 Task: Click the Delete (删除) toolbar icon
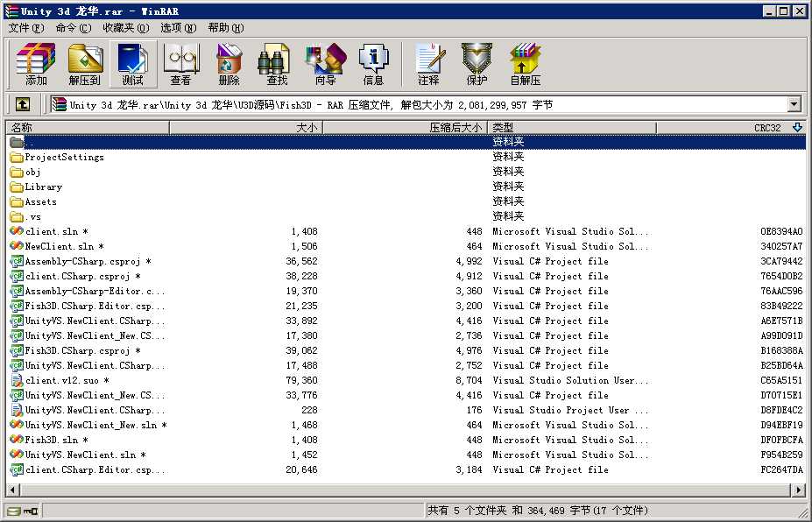tap(229, 64)
